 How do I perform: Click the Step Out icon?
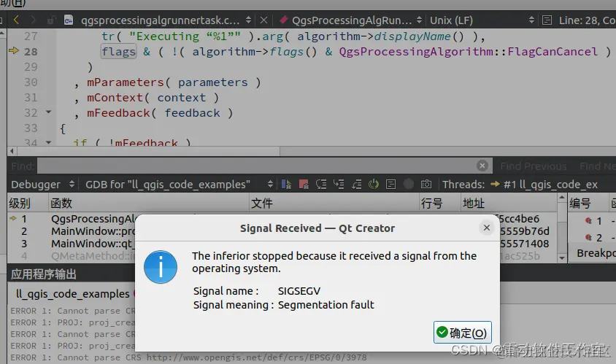coord(356,184)
